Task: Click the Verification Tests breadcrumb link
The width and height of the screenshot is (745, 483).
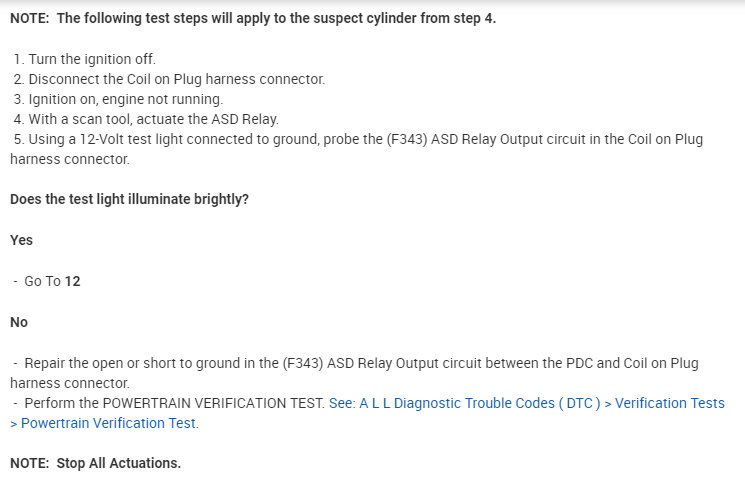Action: (x=669, y=403)
